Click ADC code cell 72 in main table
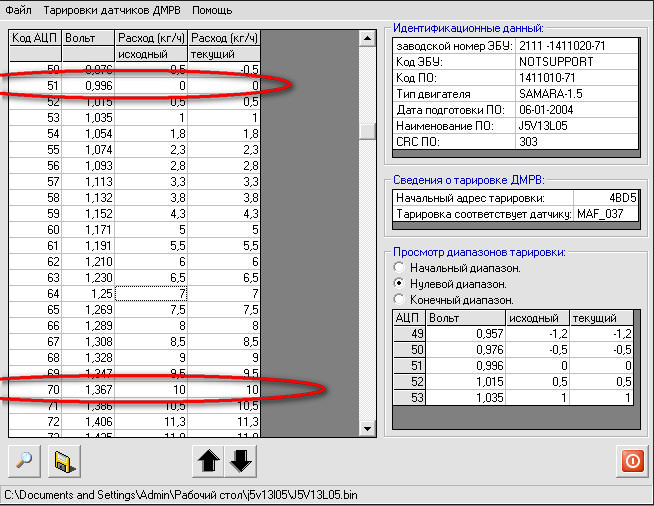Screen dimensions: 654x506 pos(35,422)
